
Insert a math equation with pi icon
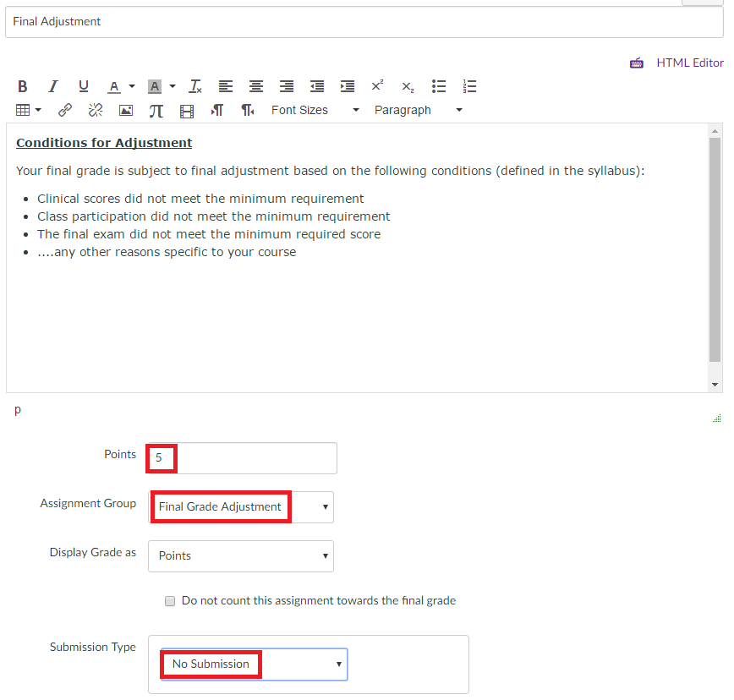tap(156, 110)
